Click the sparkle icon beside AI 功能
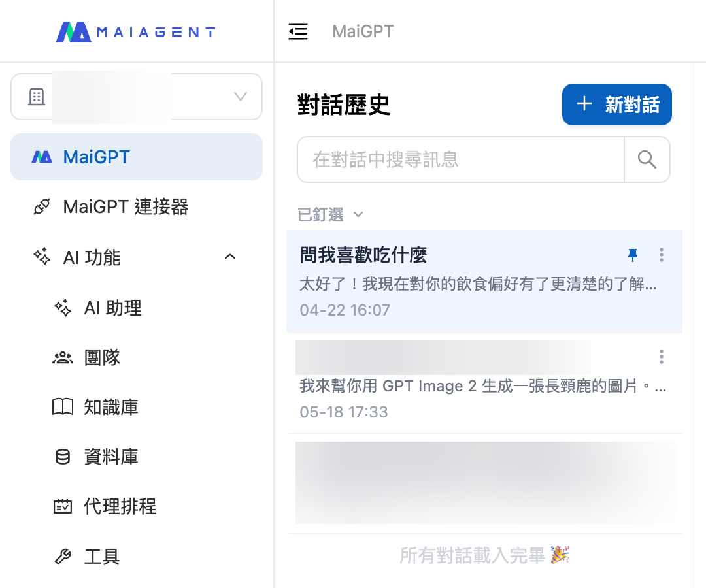The image size is (706, 588). [x=42, y=257]
